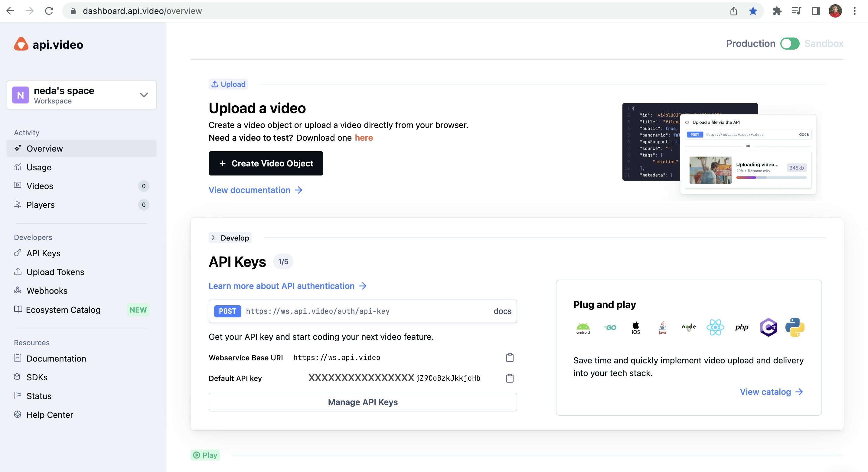868x472 pixels.
Task: Open Learn more about API authentication
Action: [287, 286]
